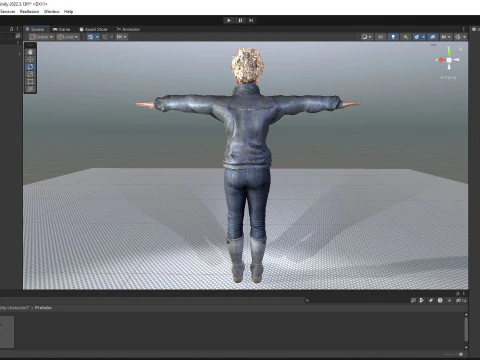480x360 pixels.
Task: Click the snap increment icon
Action: (106, 37)
